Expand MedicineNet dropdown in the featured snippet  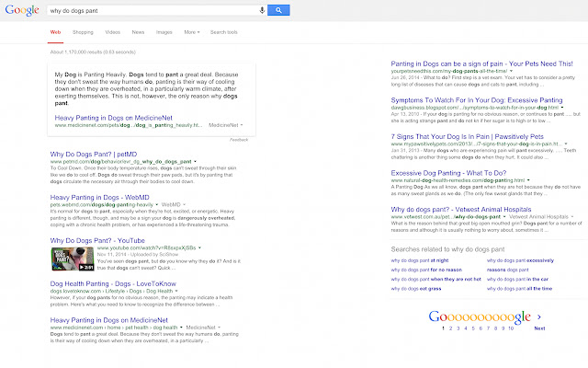[242, 125]
